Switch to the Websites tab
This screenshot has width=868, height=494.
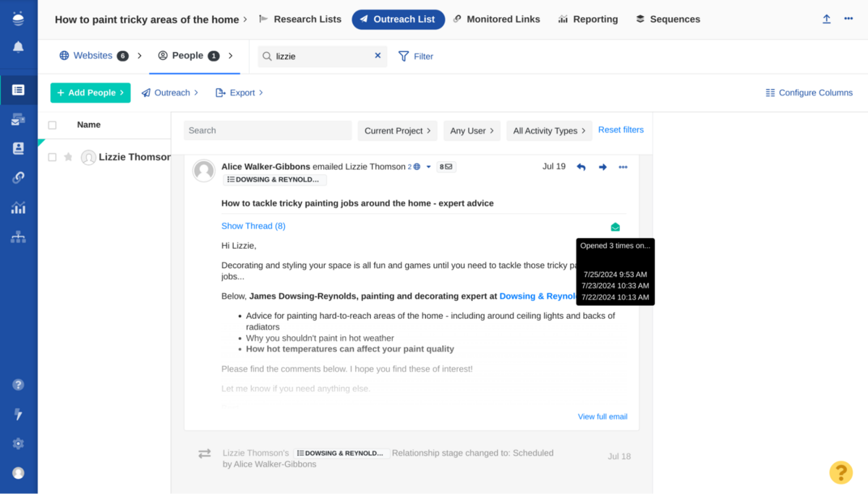(92, 55)
